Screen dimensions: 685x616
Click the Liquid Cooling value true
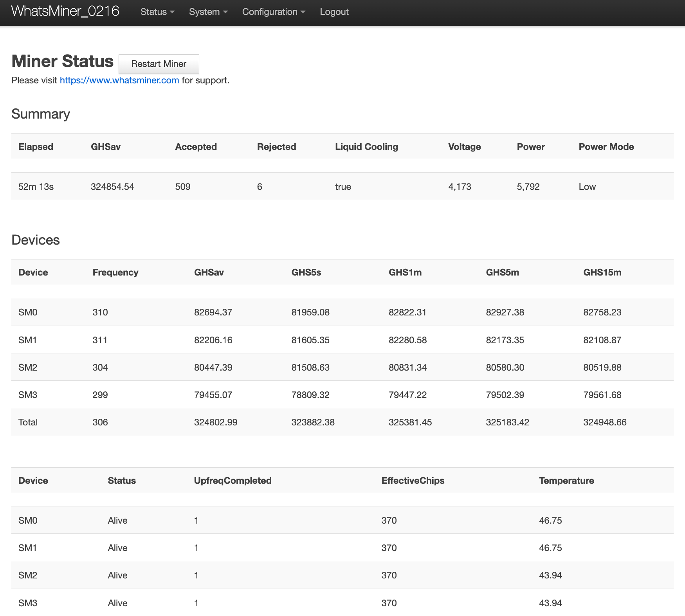point(343,187)
